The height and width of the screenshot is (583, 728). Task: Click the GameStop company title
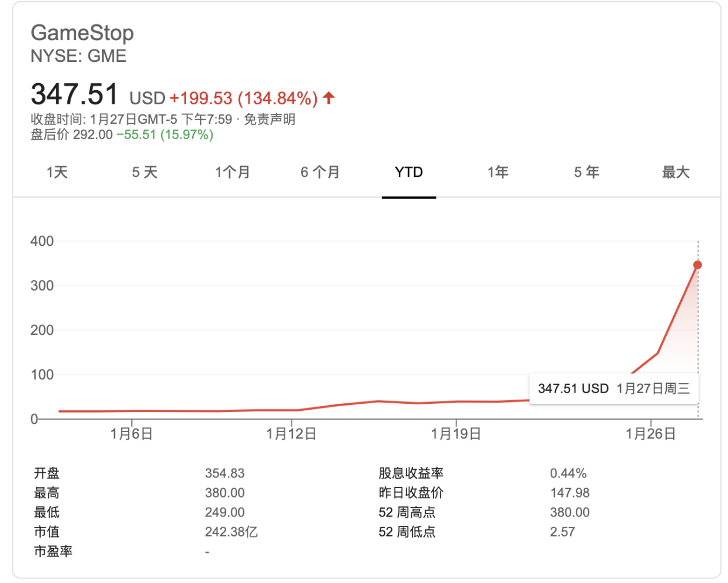point(82,33)
